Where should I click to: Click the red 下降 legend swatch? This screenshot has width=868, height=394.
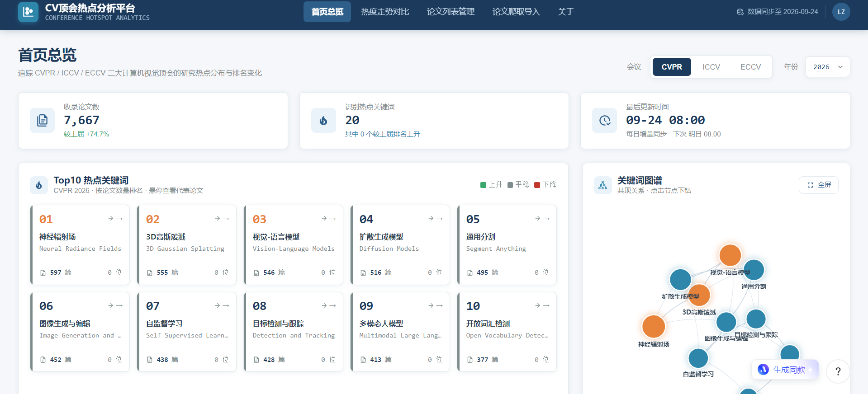point(537,185)
